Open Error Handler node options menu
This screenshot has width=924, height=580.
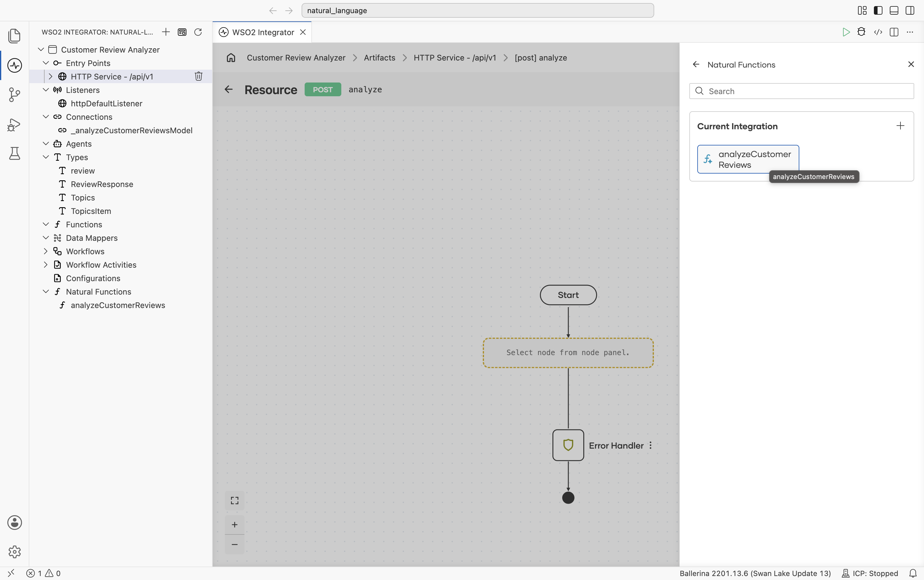651,445
